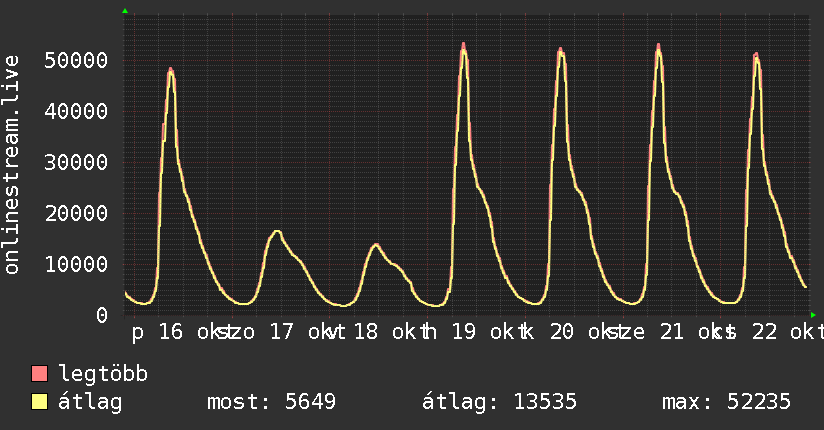Click the most: 5649 value
This screenshot has width=824, height=430.
271,402
